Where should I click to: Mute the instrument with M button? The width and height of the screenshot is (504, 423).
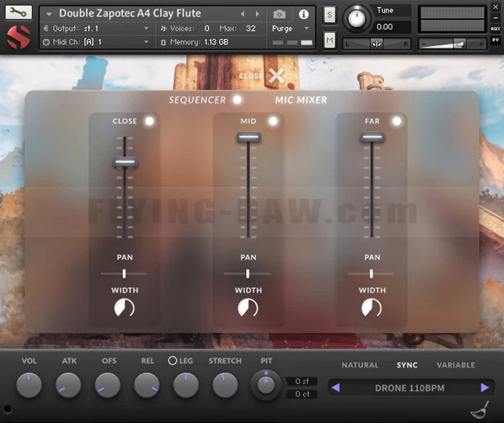[329, 40]
